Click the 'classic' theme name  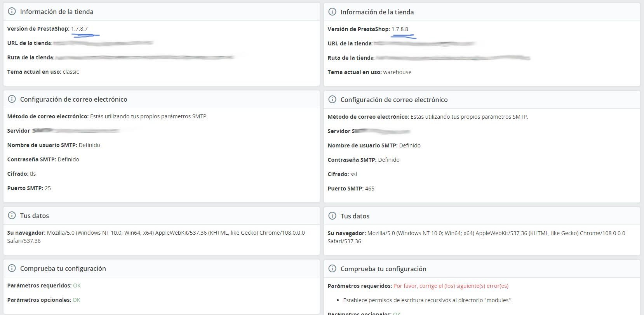click(x=71, y=72)
